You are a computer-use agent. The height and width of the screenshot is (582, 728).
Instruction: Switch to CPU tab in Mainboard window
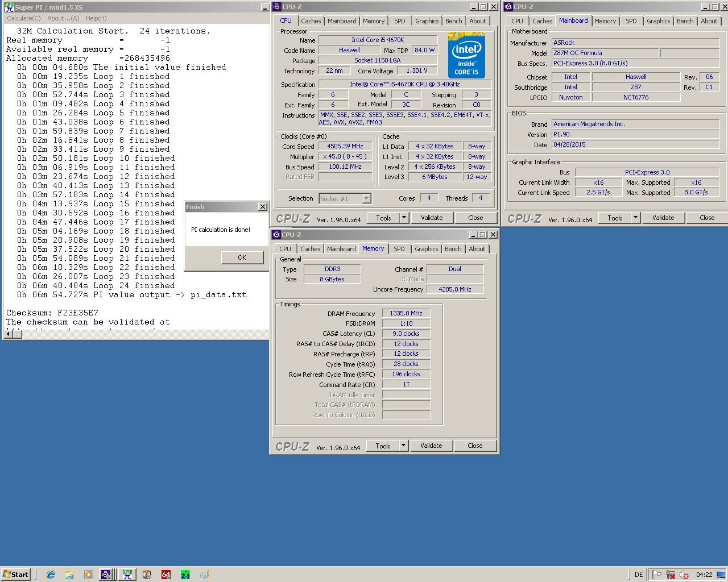pyautogui.click(x=517, y=21)
